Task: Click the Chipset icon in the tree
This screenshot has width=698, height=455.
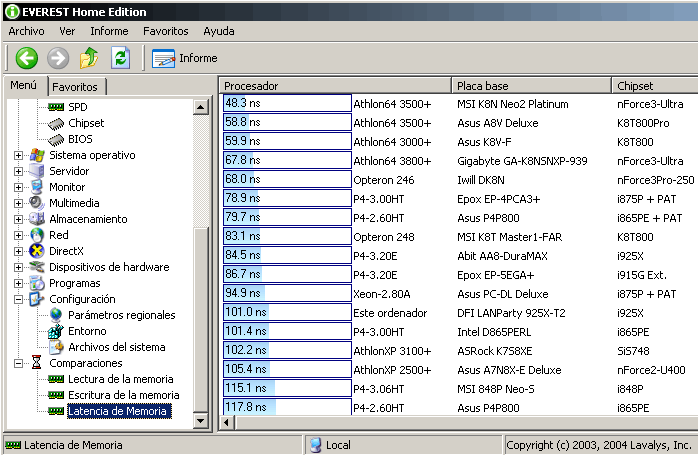Action: (x=56, y=123)
